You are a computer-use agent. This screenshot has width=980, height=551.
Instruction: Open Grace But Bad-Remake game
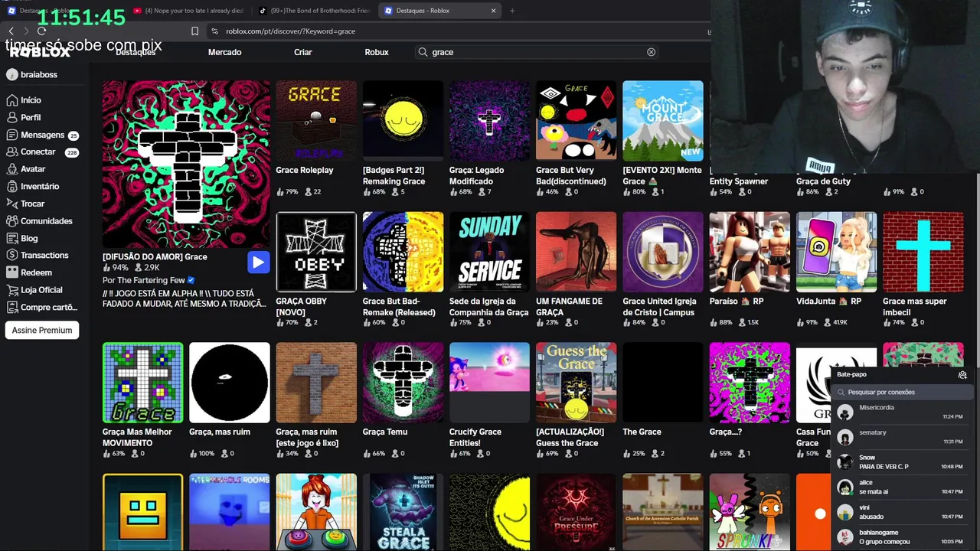[403, 252]
